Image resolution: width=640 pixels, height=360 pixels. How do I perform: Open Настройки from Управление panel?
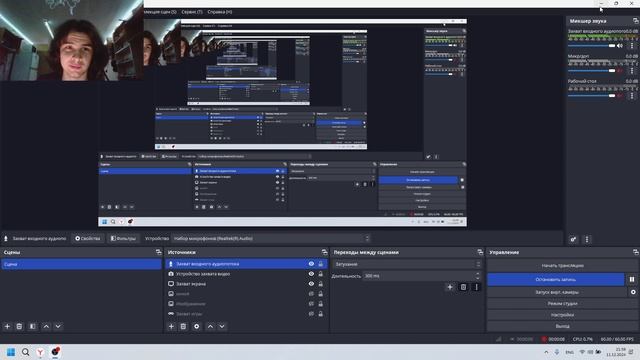562,315
